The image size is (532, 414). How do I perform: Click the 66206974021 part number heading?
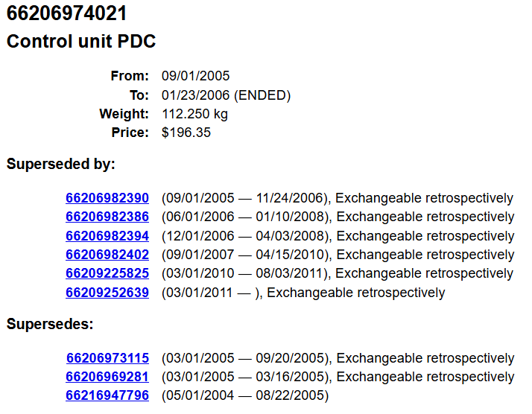66,13
